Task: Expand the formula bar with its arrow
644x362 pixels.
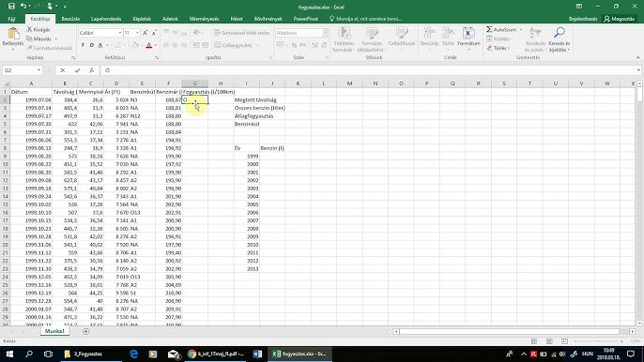Action: point(638,70)
